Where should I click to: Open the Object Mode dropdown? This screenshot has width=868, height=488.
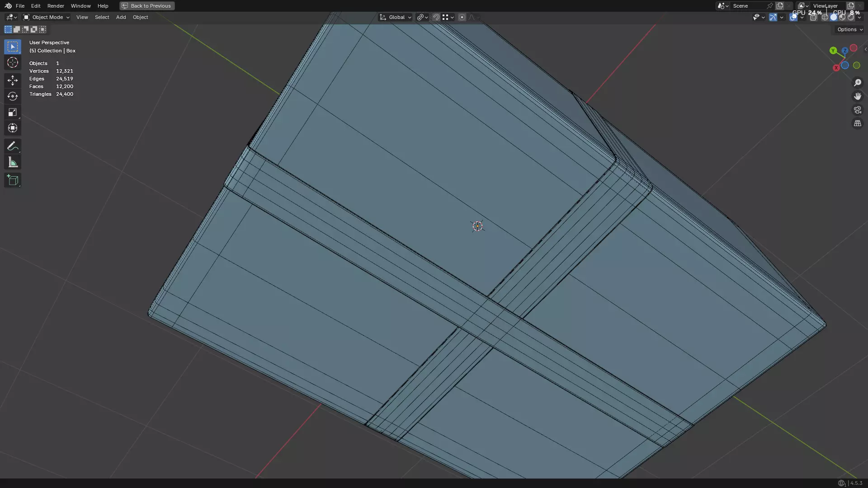click(x=46, y=17)
